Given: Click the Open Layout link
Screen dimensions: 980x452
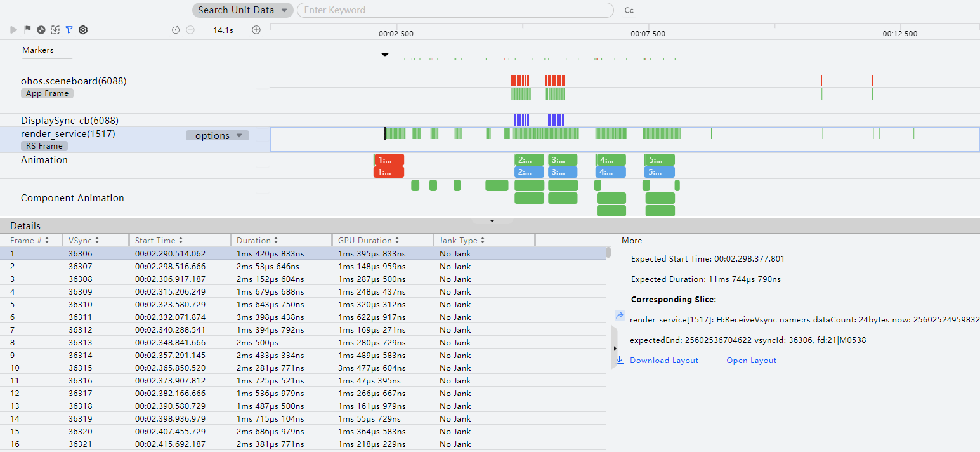Looking at the screenshot, I should [751, 361].
